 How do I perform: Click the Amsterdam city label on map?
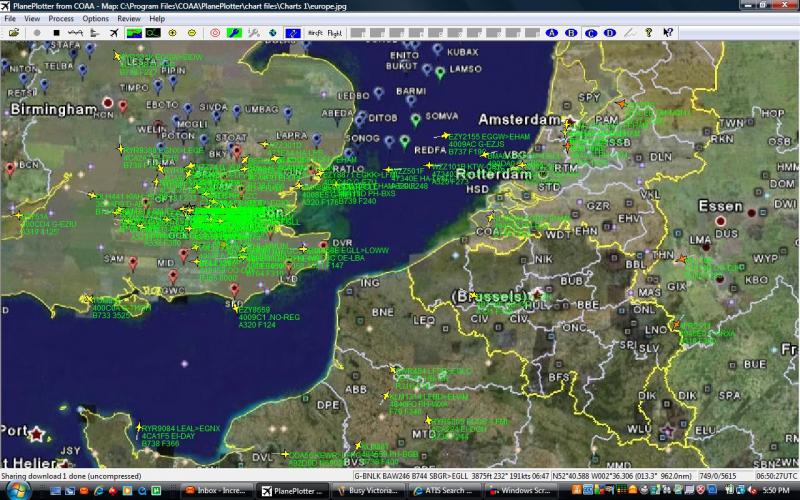[519, 120]
